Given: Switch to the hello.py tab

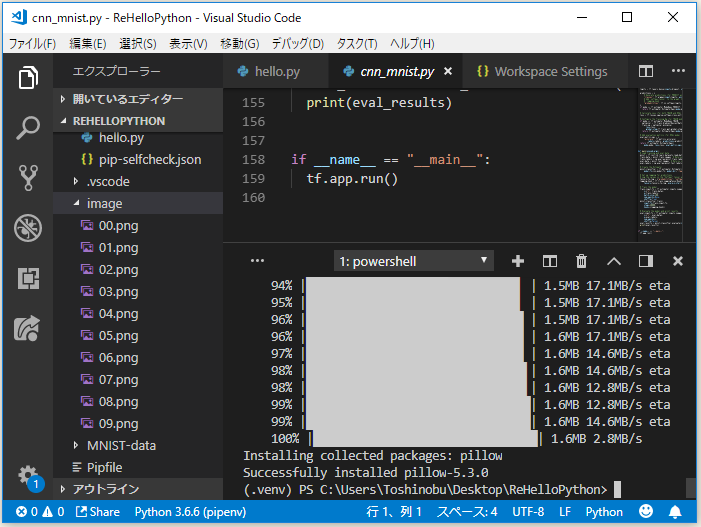Looking at the screenshot, I should (x=275, y=72).
